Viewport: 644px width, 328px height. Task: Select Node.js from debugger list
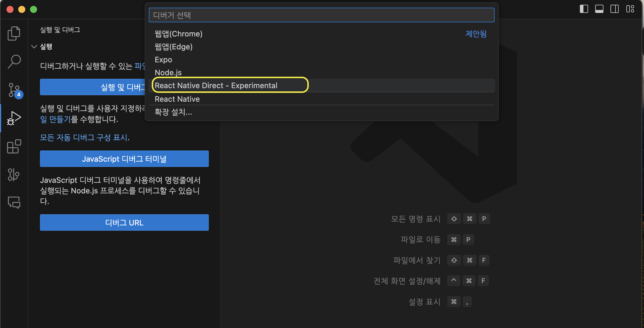168,73
